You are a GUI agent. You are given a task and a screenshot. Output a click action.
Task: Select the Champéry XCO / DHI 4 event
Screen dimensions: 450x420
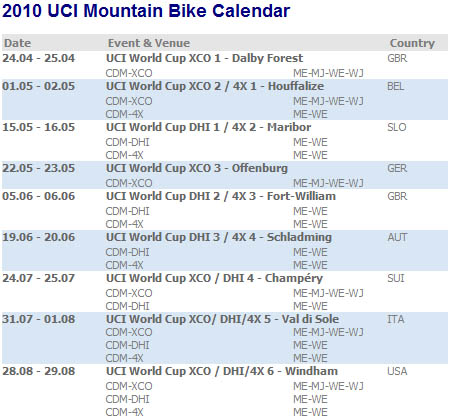pos(214,278)
